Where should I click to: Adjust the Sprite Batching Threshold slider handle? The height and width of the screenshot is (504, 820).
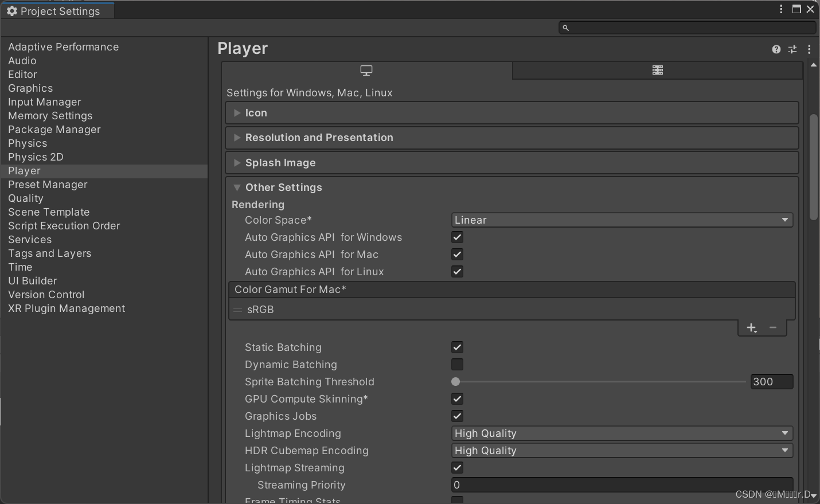click(x=456, y=382)
